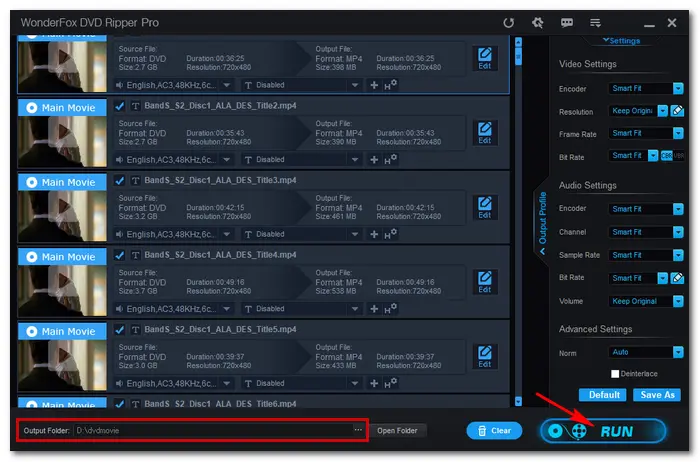Toggle CBR/VBR video bit rate mode
The height and width of the screenshot is (462, 700).
[x=672, y=156]
